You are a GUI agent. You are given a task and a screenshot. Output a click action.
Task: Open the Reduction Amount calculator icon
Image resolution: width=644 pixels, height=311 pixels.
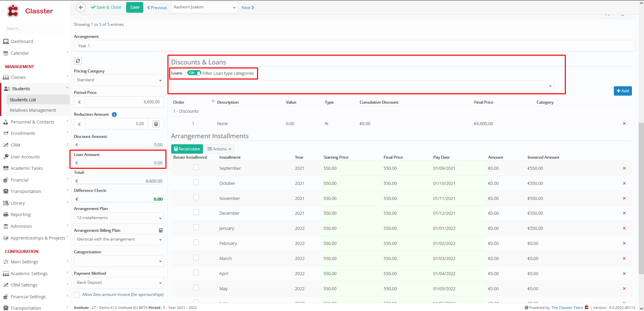(x=156, y=124)
